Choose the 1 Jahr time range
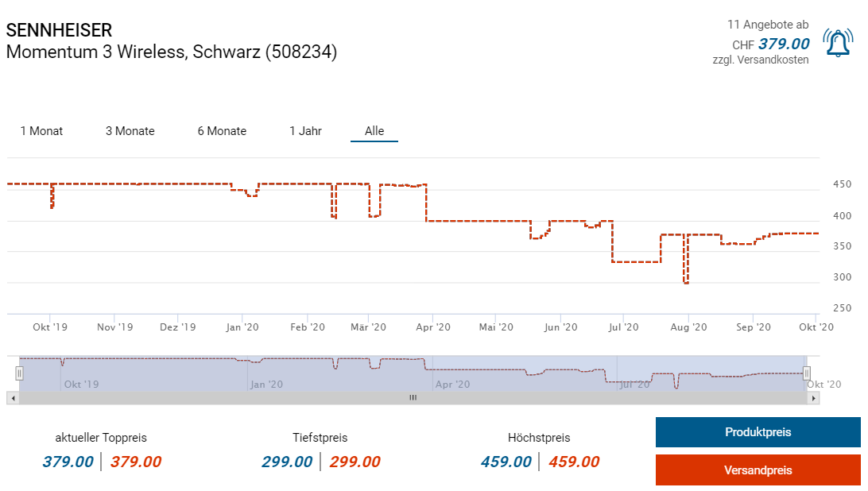 [x=305, y=131]
